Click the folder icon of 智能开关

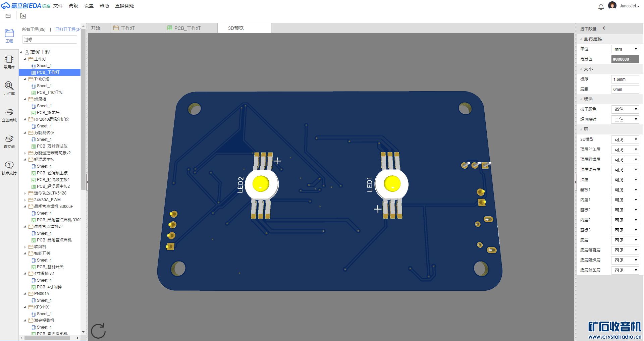pos(31,253)
